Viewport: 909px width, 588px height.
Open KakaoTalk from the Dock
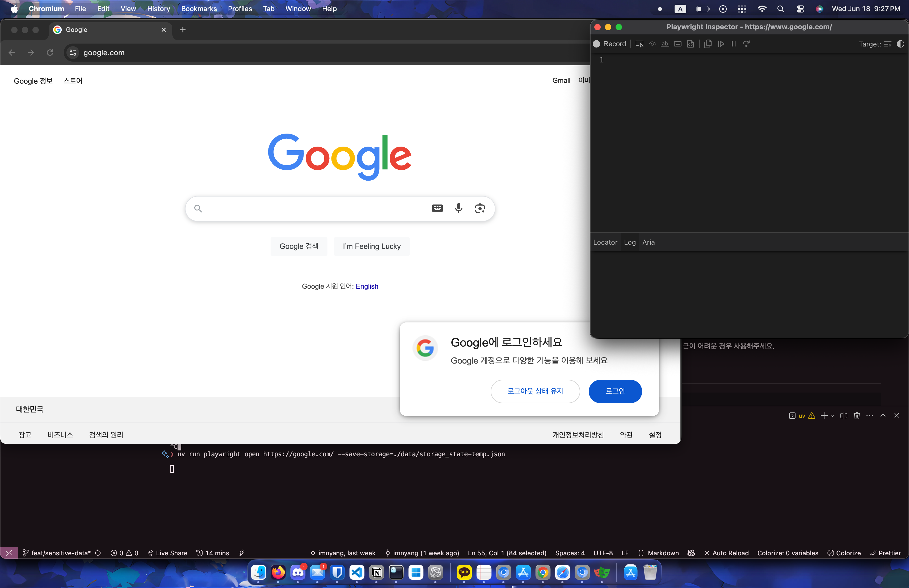[x=464, y=572]
